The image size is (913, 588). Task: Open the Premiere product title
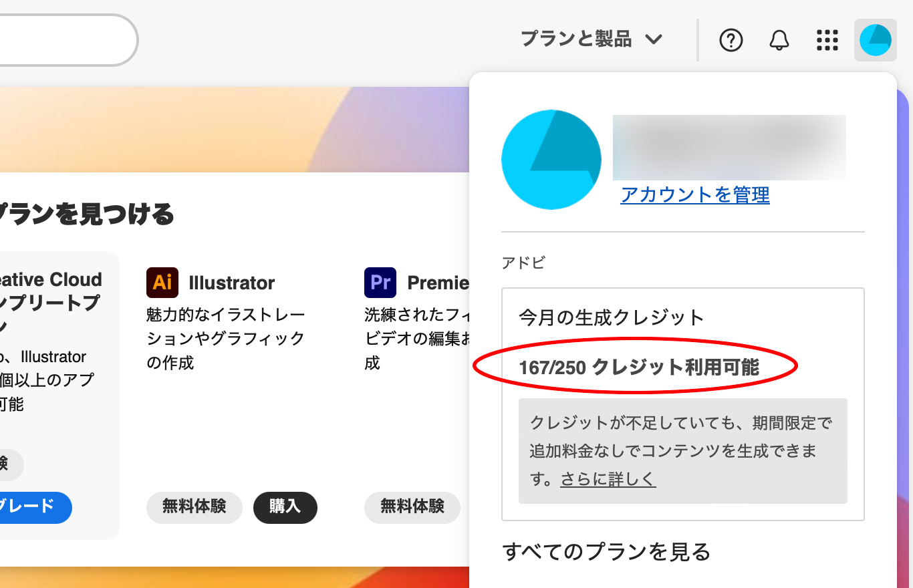438,283
